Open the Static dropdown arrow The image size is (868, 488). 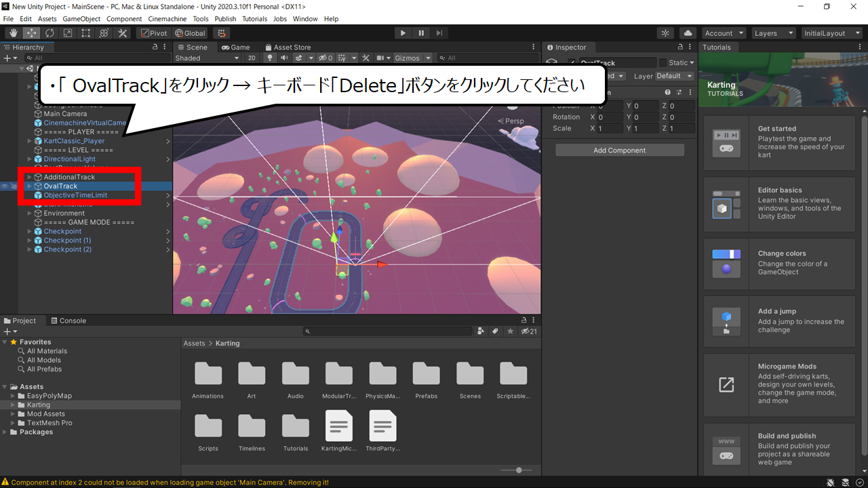[692, 63]
